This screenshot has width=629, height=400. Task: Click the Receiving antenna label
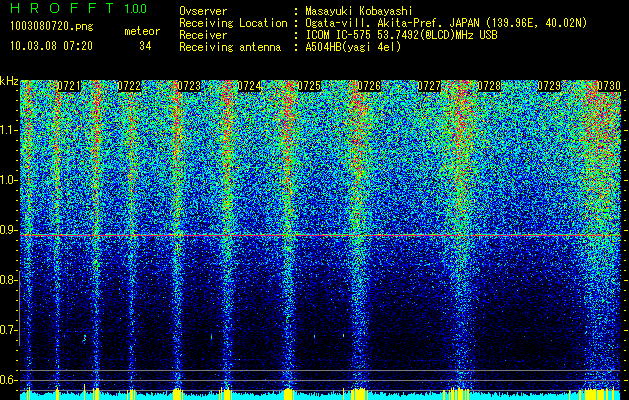[230, 47]
